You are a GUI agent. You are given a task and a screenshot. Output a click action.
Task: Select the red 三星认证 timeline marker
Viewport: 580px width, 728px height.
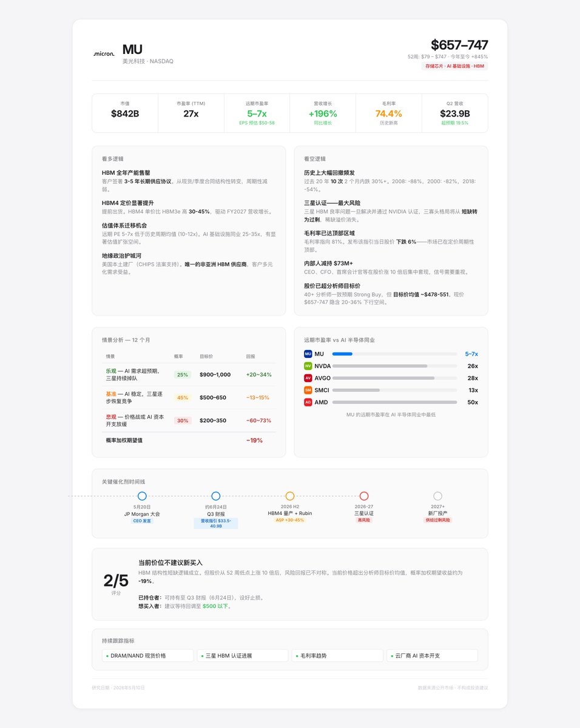pyautogui.click(x=364, y=496)
